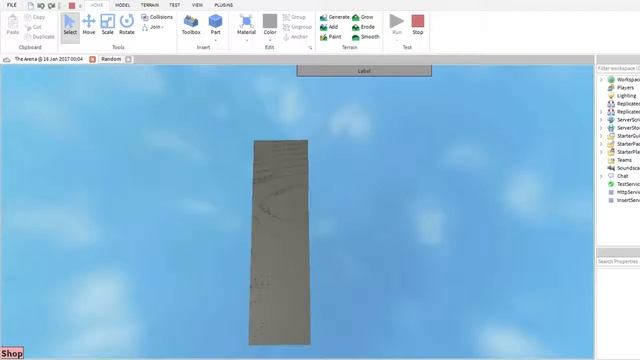Image resolution: width=640 pixels, height=360 pixels.
Task: Insert a new Part
Action: click(x=215, y=24)
